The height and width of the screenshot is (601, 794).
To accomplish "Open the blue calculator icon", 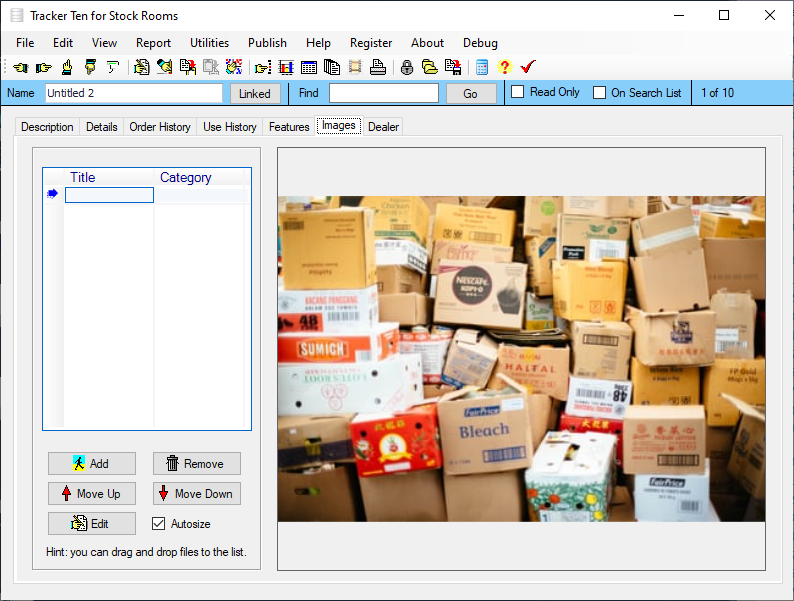I will pos(482,67).
